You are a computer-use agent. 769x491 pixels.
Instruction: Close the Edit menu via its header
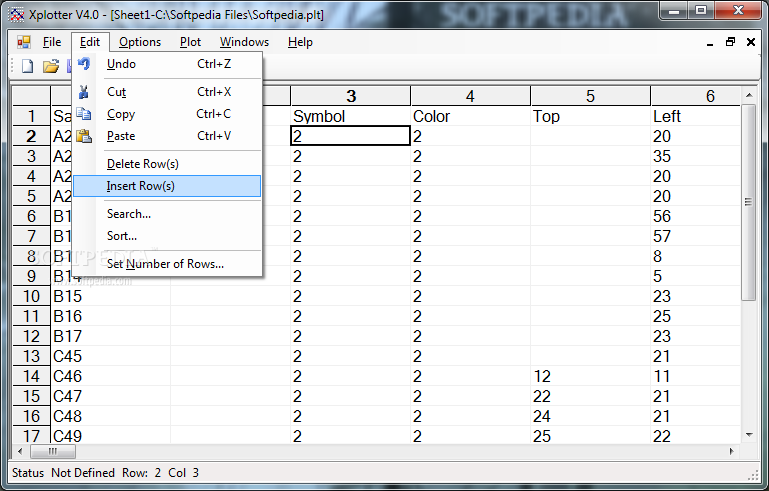click(90, 42)
